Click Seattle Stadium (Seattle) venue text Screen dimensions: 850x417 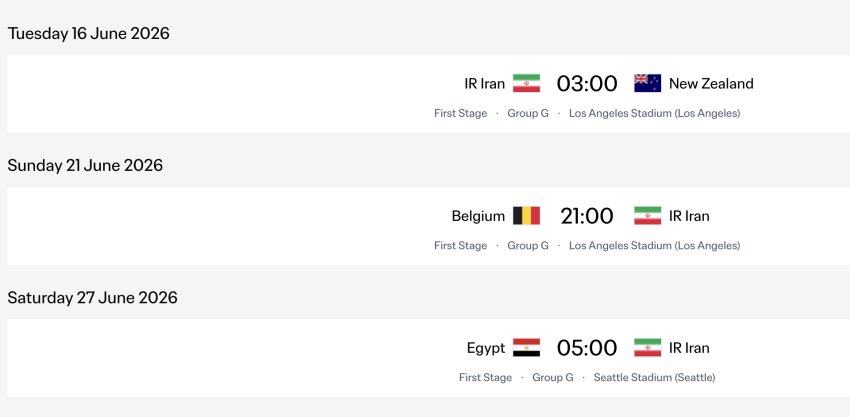[x=654, y=377]
